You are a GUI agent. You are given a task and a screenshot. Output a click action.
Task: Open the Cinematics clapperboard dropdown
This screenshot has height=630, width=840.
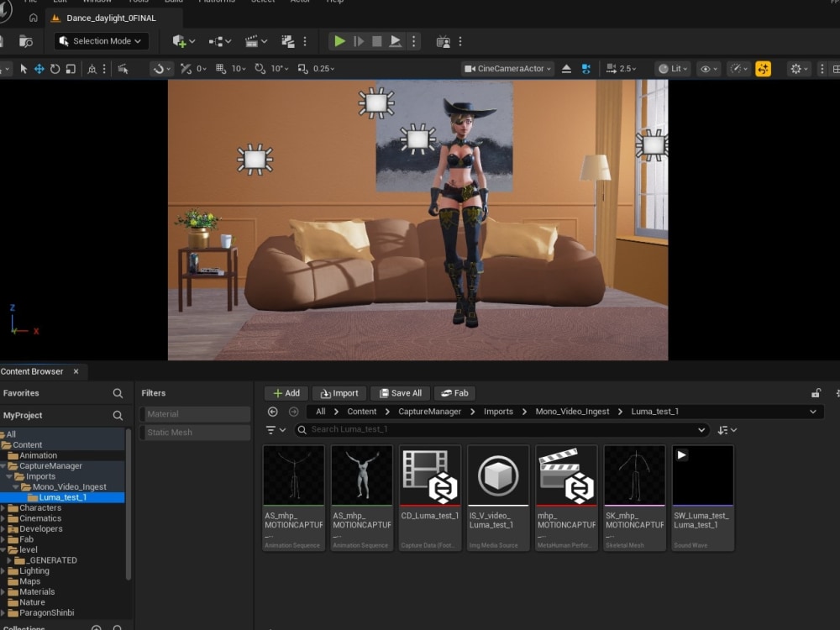(x=255, y=41)
